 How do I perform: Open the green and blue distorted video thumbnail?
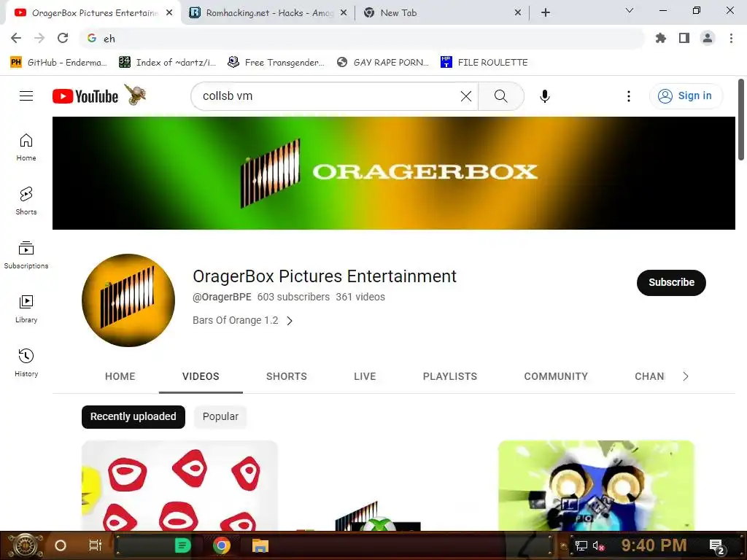pos(596,485)
